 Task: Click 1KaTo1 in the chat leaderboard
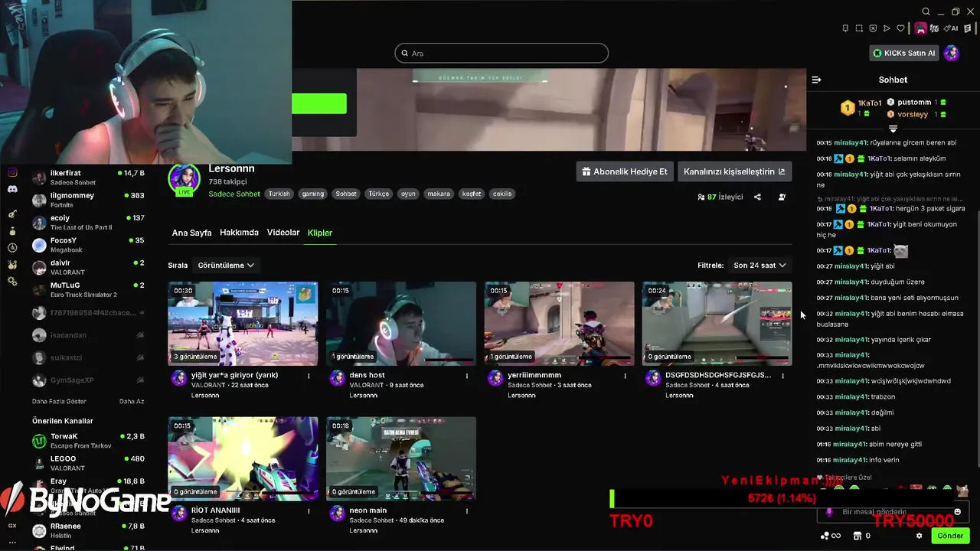coord(860,108)
